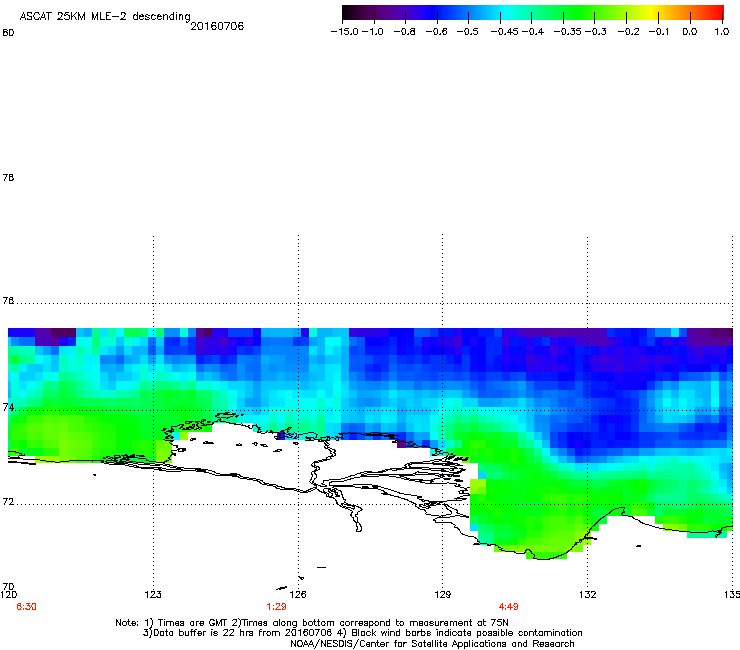Click the -15.0 colorbar label

click(x=345, y=32)
